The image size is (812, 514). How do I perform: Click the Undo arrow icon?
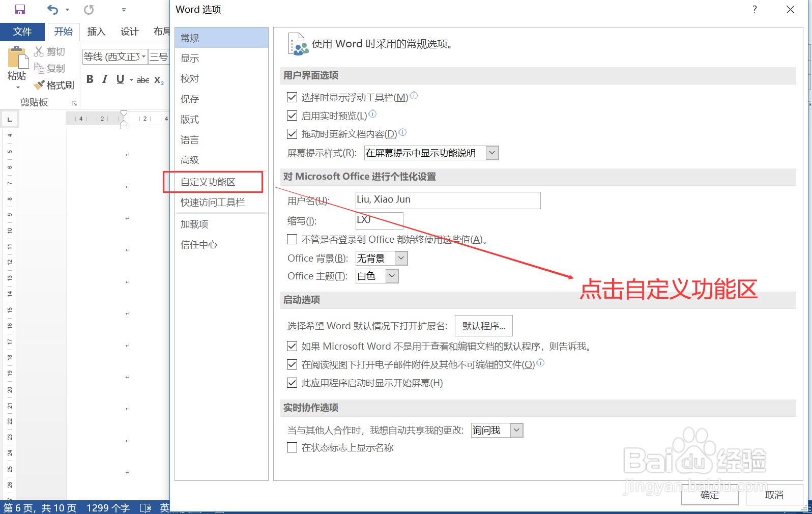click(52, 9)
